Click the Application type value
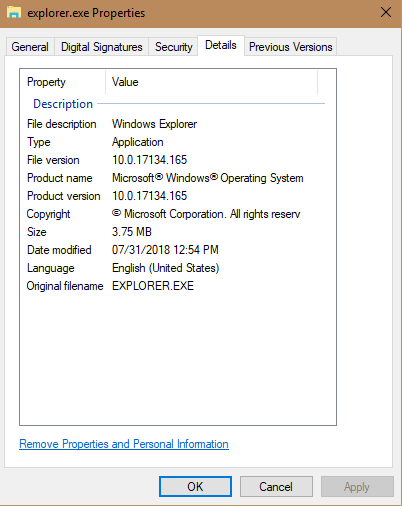 137,142
